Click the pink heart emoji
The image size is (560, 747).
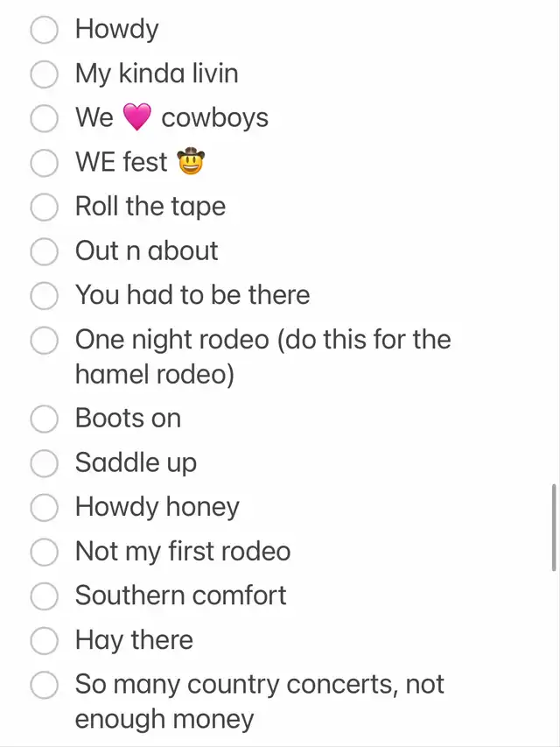click(137, 118)
